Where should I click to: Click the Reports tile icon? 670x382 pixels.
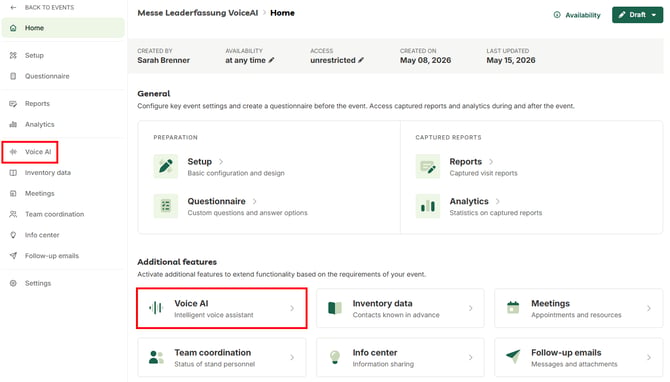[x=428, y=166]
